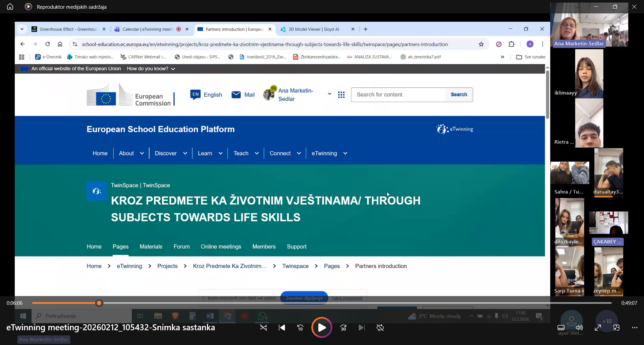
Task: Toggle shuffle mode
Action: [x=263, y=328]
